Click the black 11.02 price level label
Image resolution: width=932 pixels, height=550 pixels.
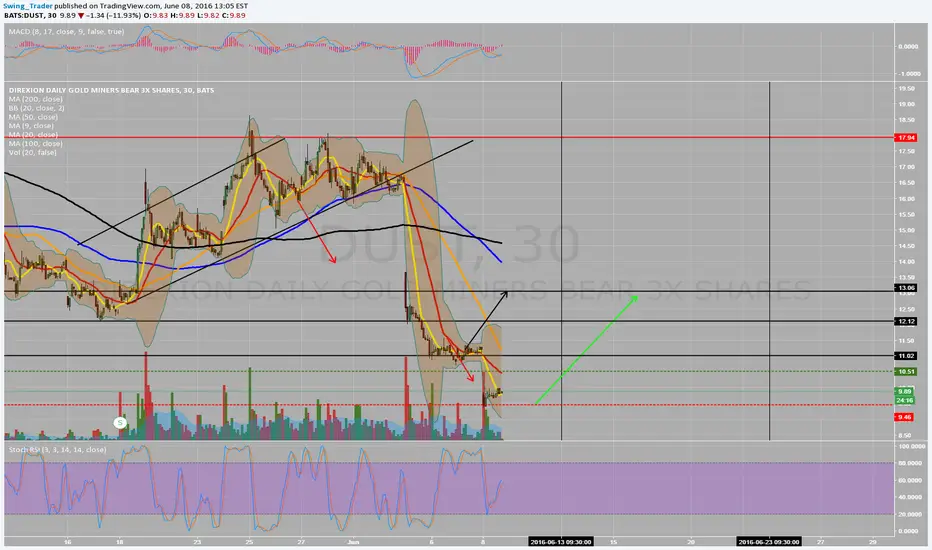click(906, 356)
